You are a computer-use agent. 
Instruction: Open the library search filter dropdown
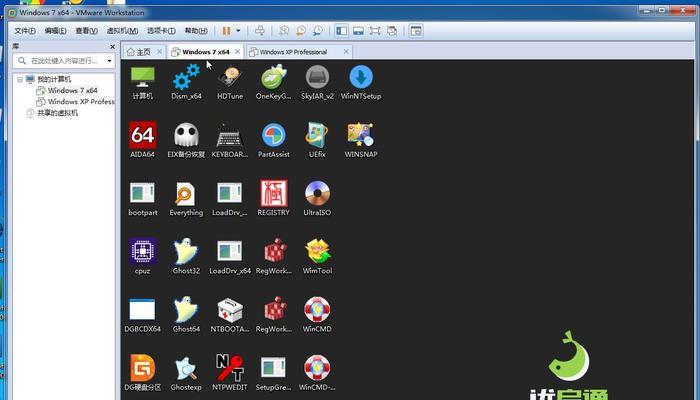tap(109, 61)
